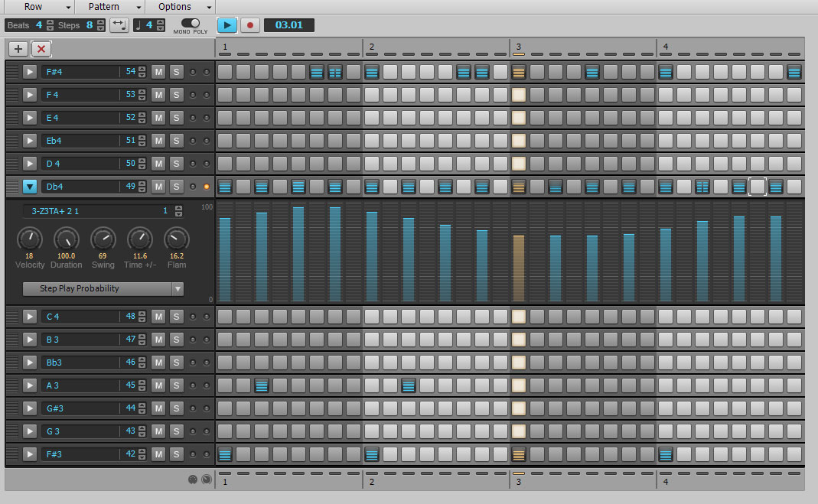Viewport: 818px width, 504px height.
Task: Toggle the active A 3 step in beat 1
Action: click(262, 385)
